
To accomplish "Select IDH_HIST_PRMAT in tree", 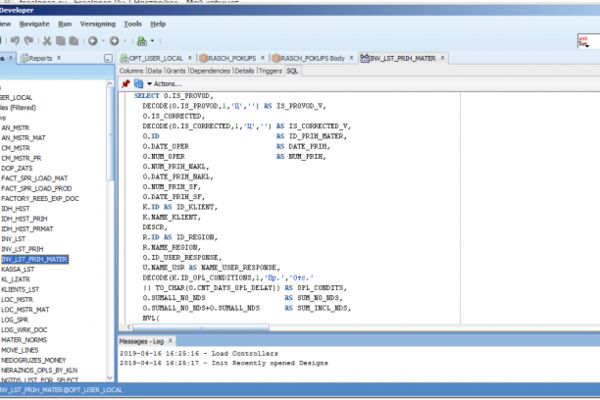I will tap(27, 229).
